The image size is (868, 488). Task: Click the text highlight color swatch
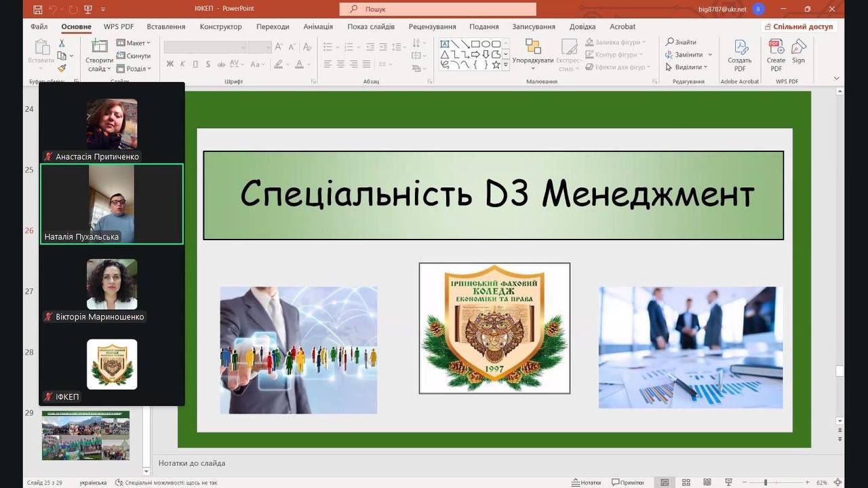click(x=277, y=64)
